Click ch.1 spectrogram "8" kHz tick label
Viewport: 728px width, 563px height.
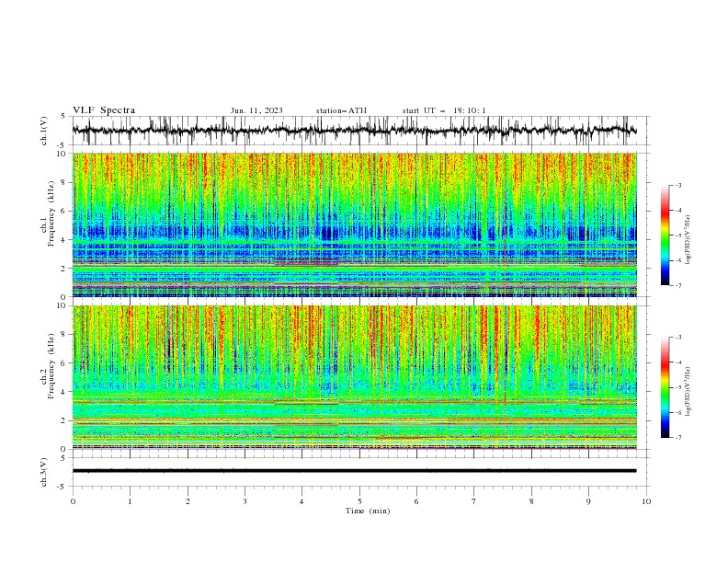[65, 182]
